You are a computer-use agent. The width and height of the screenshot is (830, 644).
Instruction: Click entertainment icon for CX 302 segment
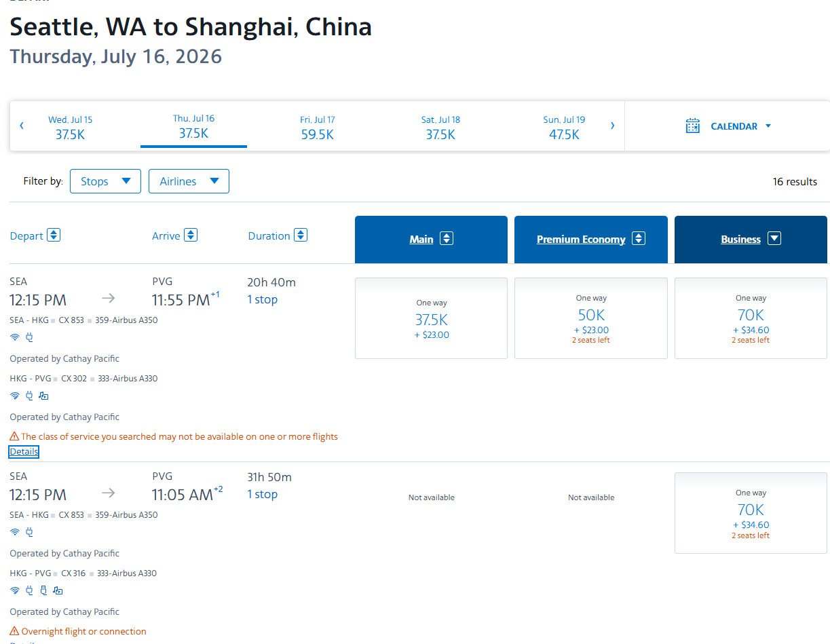click(x=43, y=396)
